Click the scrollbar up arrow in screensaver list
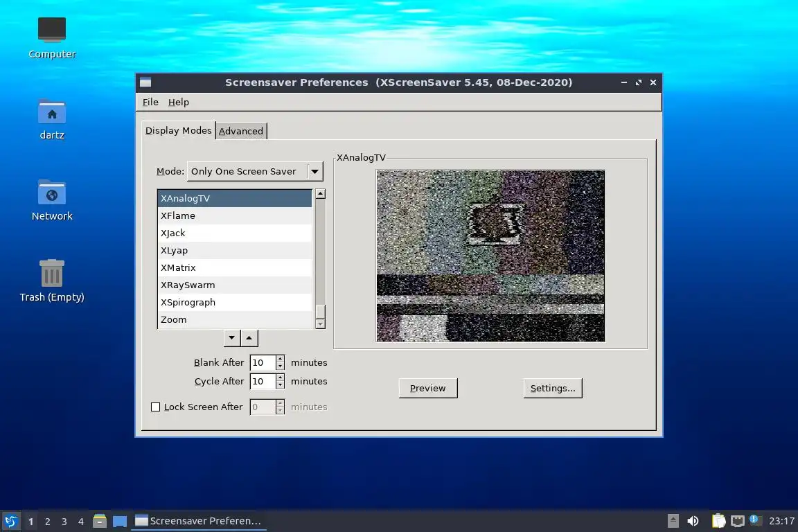This screenshot has width=798, height=532. pyautogui.click(x=320, y=194)
